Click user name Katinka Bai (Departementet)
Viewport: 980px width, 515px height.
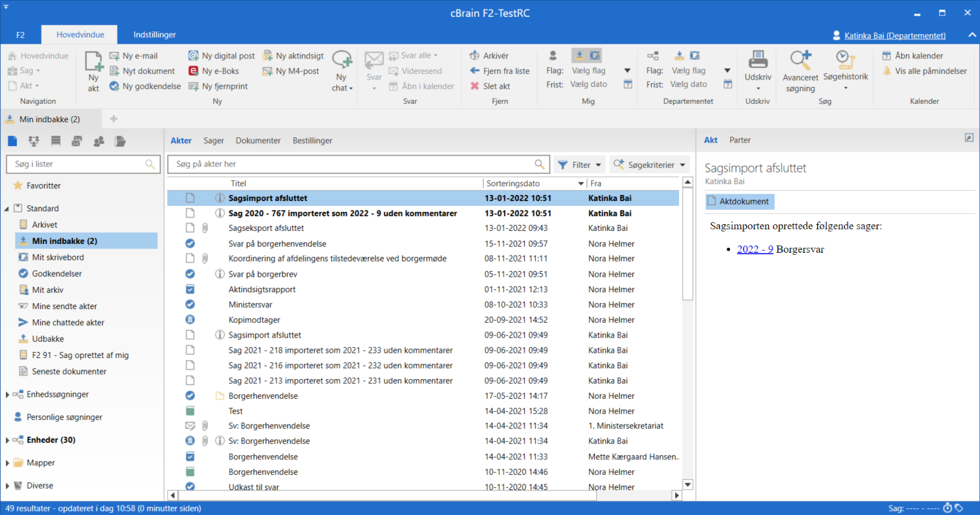click(x=895, y=35)
